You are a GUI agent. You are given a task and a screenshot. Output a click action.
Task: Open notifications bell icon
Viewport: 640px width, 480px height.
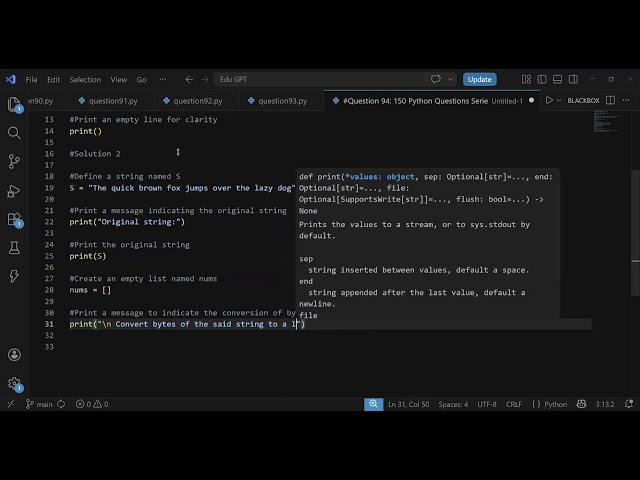click(629, 404)
